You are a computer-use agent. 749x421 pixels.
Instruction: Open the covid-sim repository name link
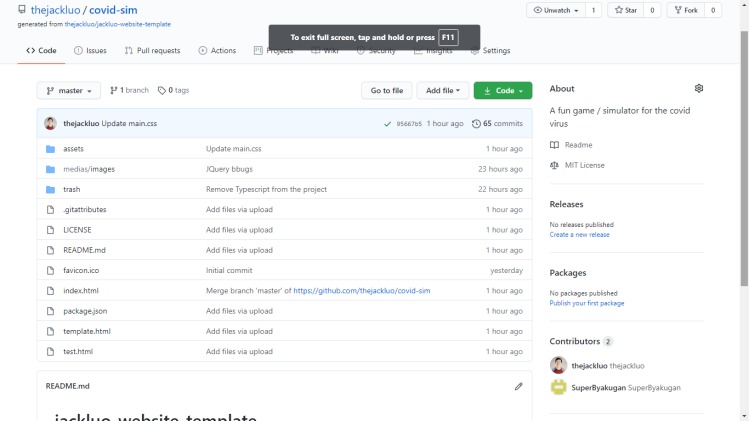(x=113, y=10)
